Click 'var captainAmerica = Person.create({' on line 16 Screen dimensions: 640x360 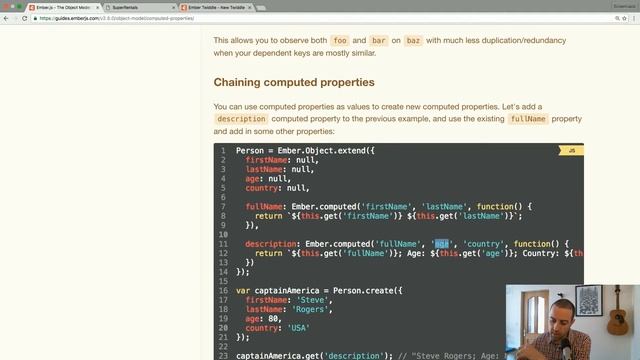click(x=319, y=291)
